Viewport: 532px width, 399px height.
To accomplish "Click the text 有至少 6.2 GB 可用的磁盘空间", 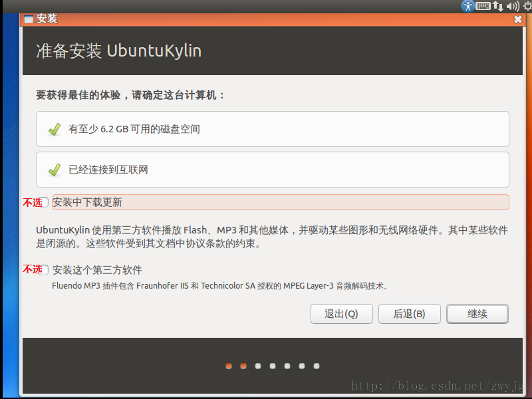I will [x=134, y=129].
